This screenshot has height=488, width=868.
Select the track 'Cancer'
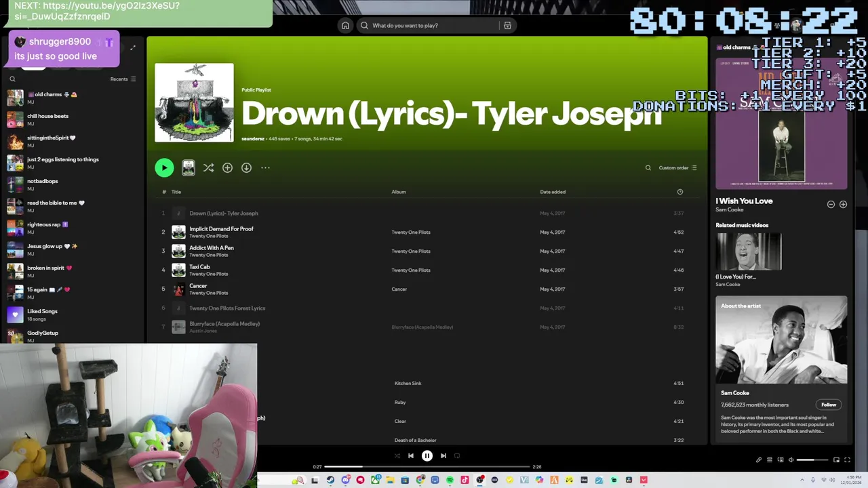pos(198,286)
